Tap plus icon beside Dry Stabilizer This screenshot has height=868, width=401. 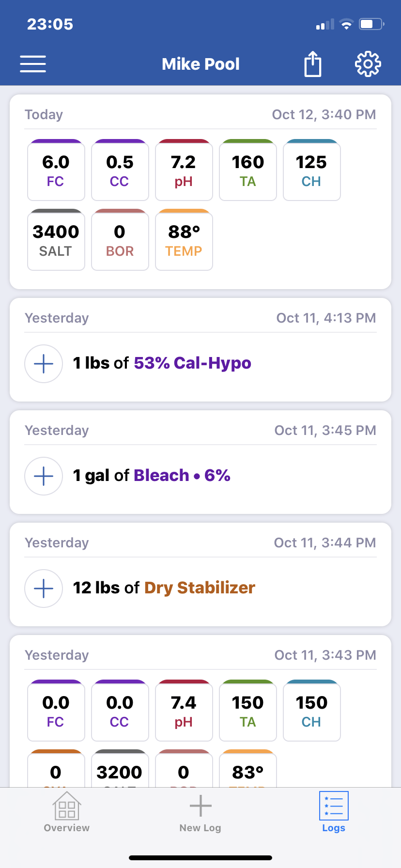click(x=44, y=589)
